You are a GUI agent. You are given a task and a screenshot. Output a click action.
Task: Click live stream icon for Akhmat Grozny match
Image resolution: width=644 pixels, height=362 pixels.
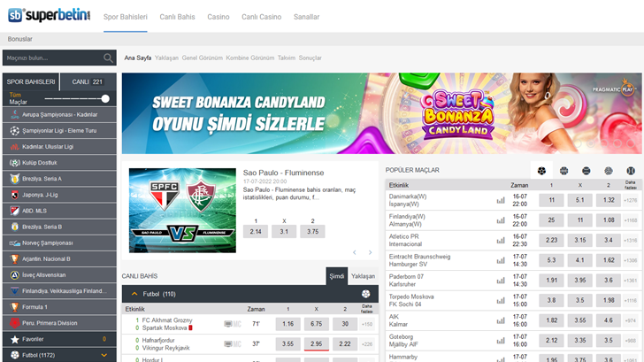(228, 324)
